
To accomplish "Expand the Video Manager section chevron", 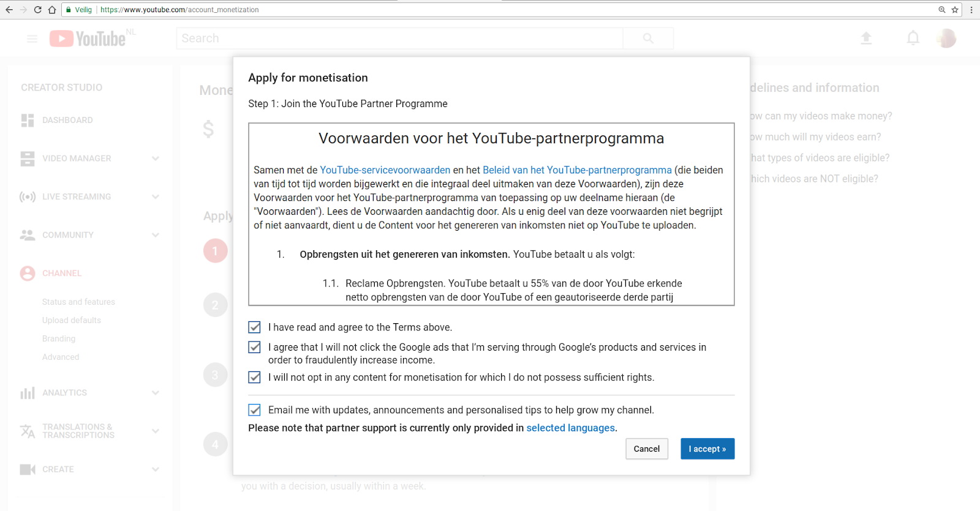I will tap(156, 159).
